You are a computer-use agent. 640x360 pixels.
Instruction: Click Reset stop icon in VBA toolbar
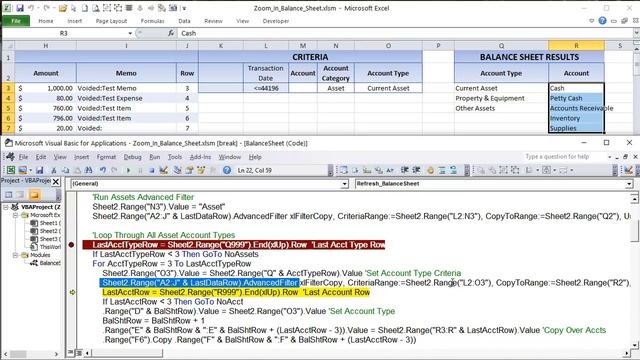point(151,170)
